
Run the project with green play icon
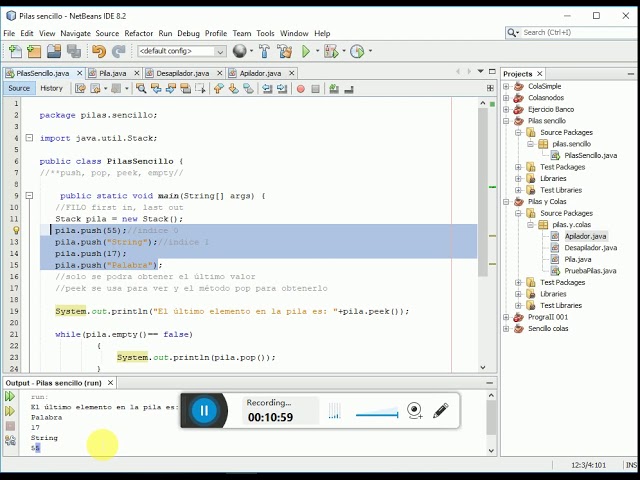pos(306,51)
